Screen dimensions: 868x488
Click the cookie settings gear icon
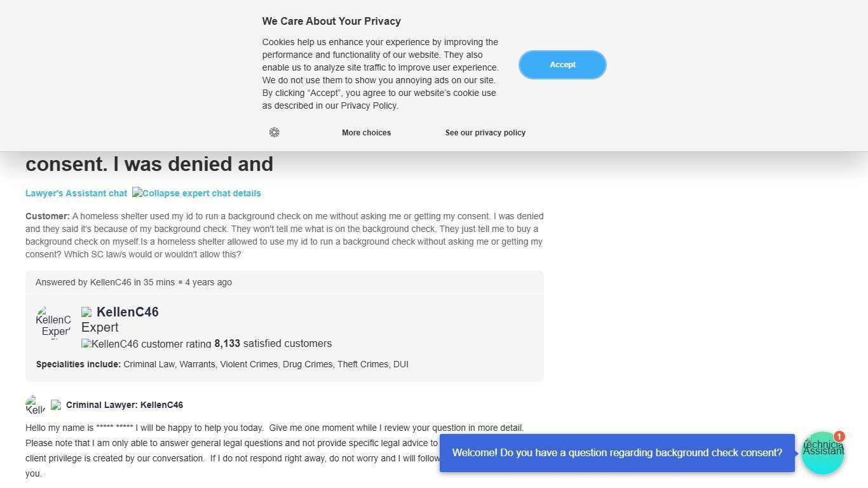(275, 132)
